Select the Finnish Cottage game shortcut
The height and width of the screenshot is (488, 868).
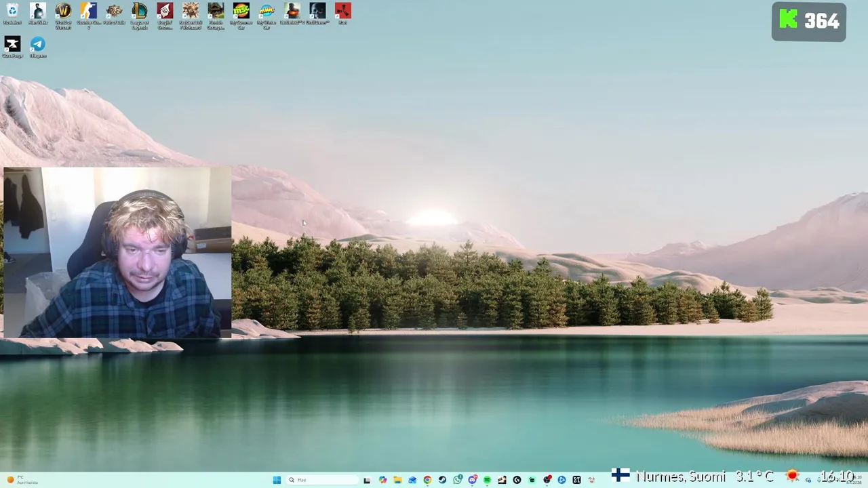click(216, 16)
